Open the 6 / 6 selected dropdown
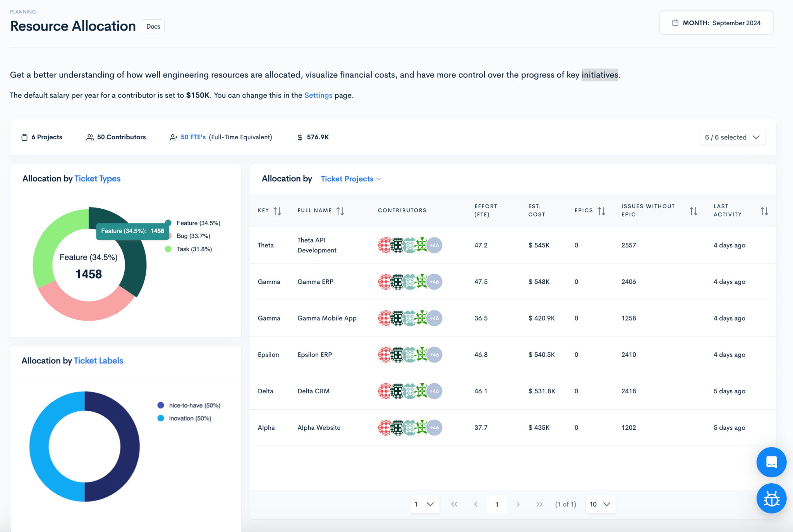793x532 pixels. (x=732, y=137)
